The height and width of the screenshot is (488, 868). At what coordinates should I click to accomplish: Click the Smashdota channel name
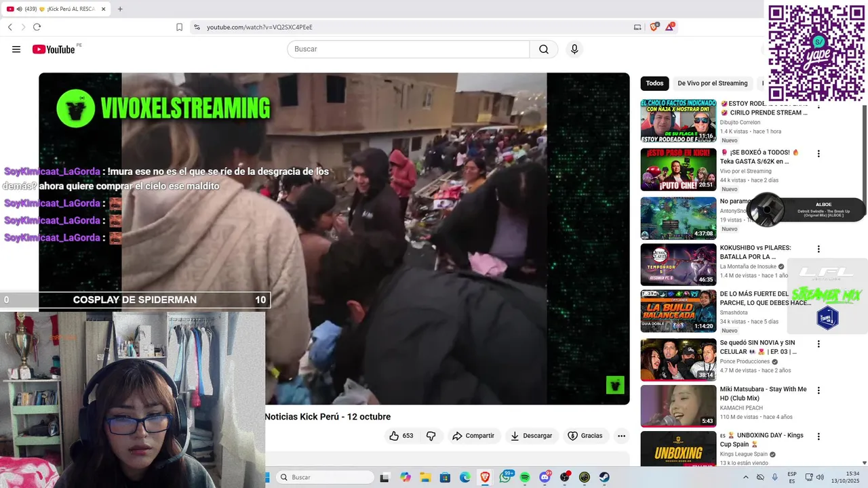tap(734, 312)
